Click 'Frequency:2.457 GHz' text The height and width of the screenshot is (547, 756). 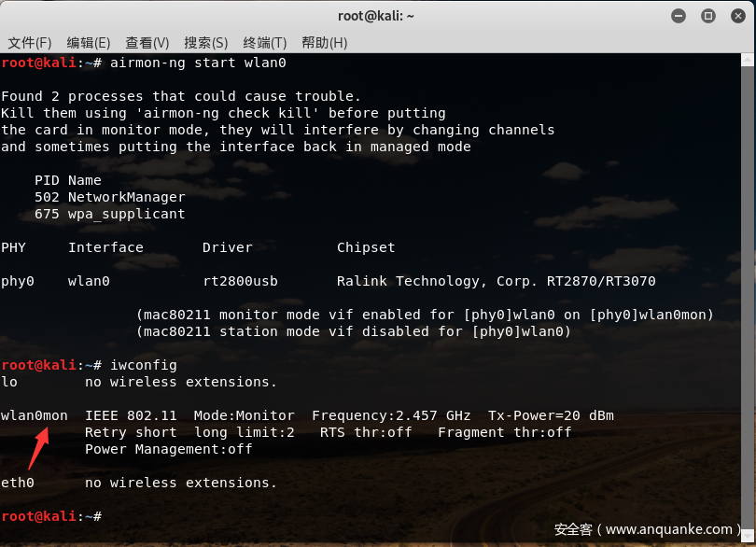point(391,415)
